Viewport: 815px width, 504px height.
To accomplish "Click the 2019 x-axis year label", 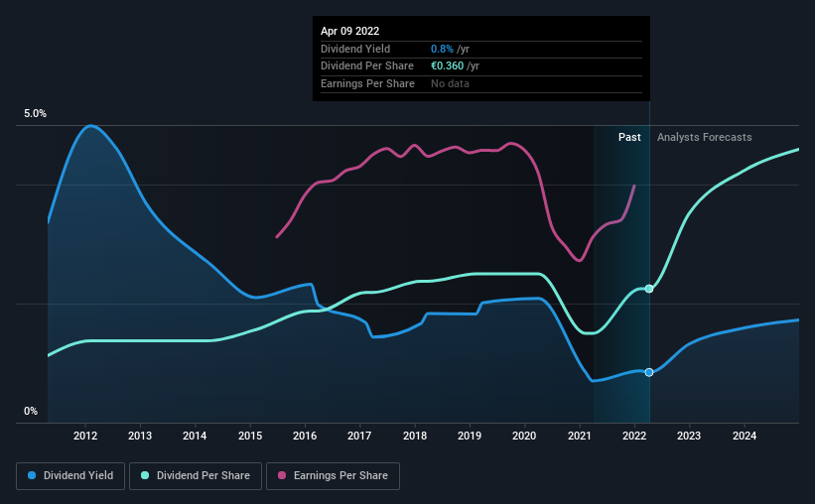I will pyautogui.click(x=470, y=436).
